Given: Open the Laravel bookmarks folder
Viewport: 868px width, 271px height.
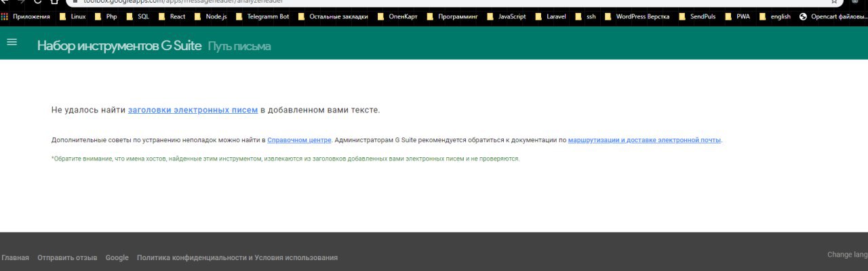Looking at the screenshot, I should point(550,16).
